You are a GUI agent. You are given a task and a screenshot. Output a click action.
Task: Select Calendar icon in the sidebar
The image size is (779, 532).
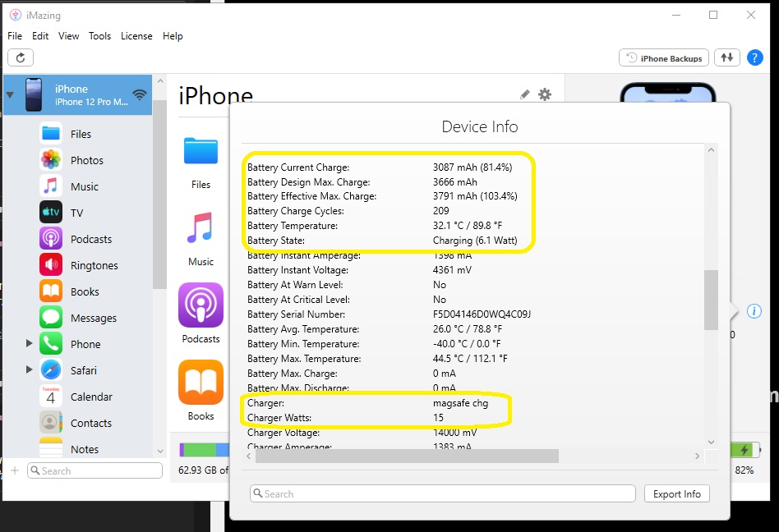(51, 397)
